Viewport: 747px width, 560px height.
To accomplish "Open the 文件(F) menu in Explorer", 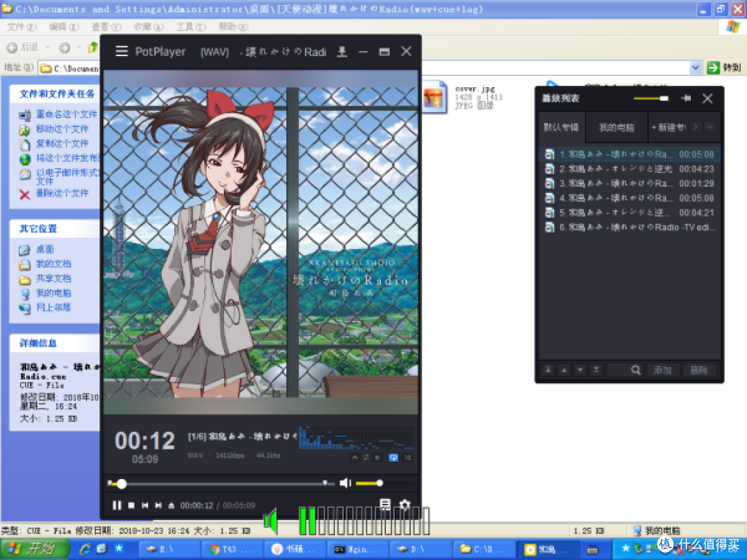I will coord(21,27).
